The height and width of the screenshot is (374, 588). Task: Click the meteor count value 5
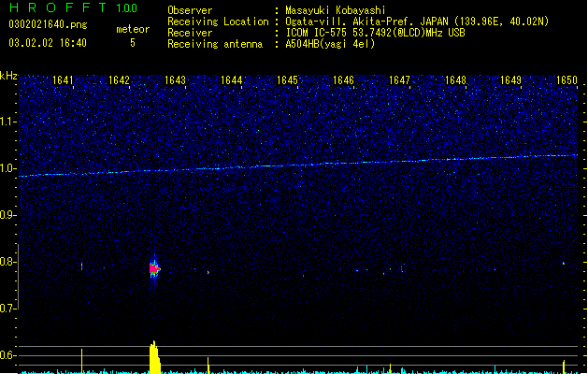[133, 43]
